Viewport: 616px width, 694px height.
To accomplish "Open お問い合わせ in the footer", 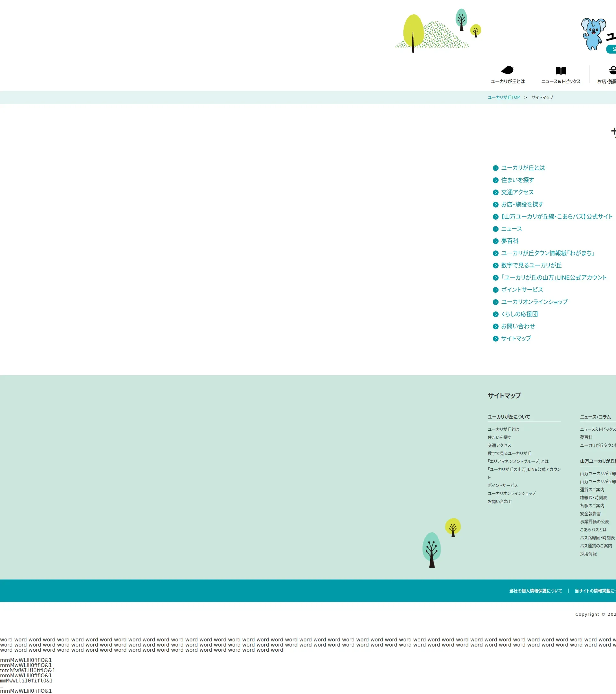I will click(x=500, y=502).
